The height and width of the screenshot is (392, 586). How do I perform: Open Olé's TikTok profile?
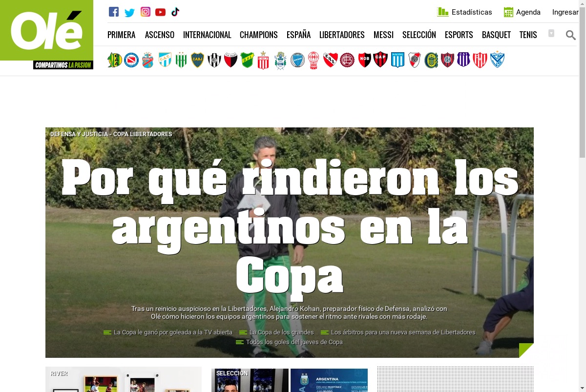[175, 12]
